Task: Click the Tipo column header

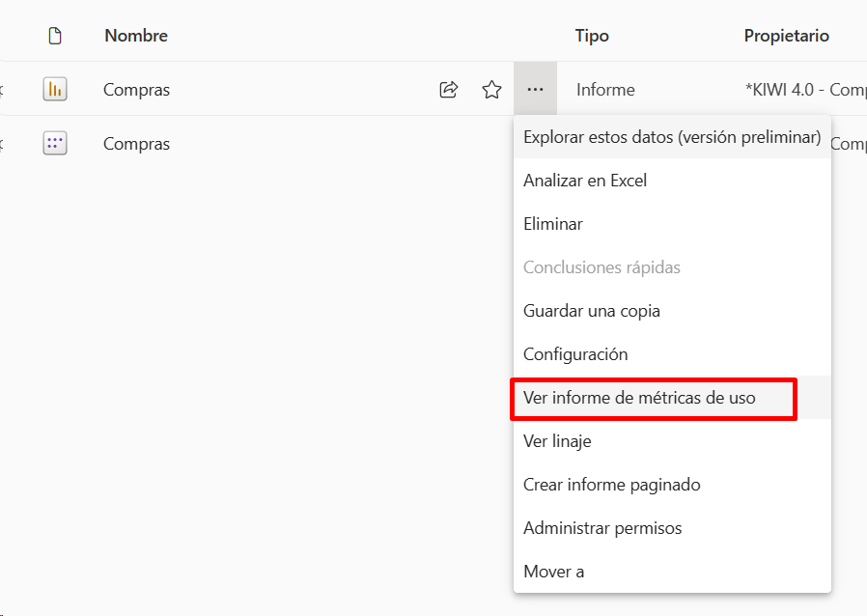Action: [x=592, y=36]
